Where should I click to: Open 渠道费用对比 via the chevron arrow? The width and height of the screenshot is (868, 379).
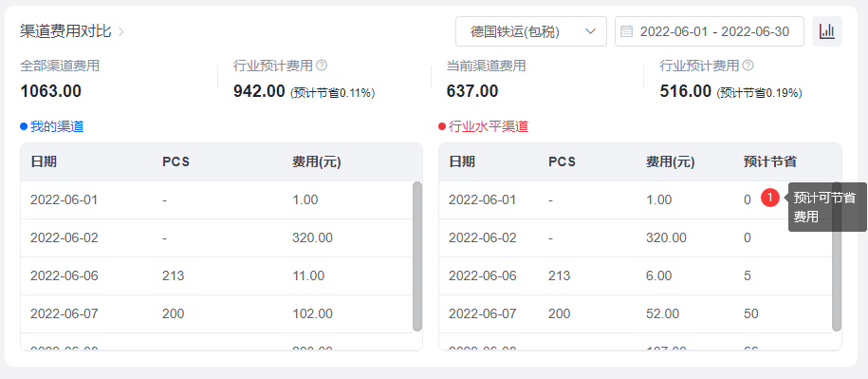[121, 31]
